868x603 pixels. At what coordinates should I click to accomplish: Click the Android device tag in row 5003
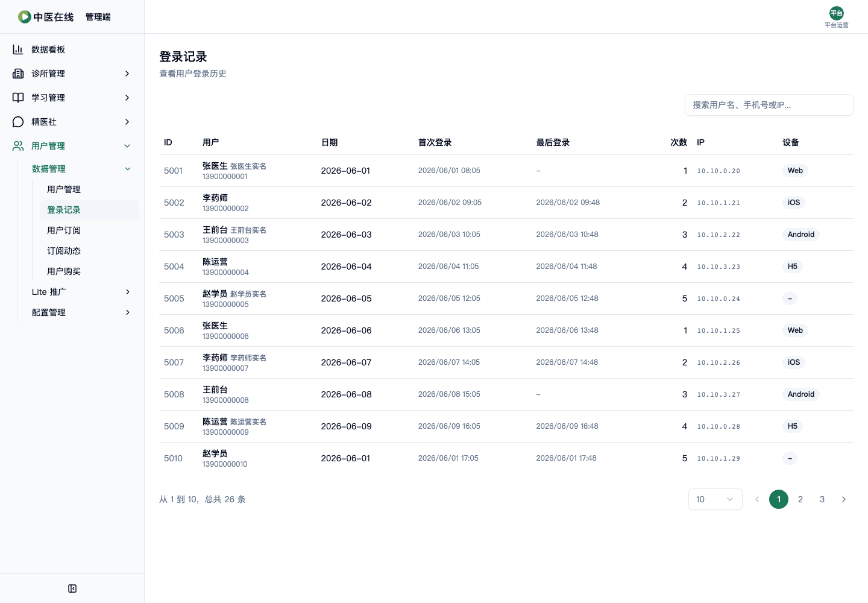[801, 235]
